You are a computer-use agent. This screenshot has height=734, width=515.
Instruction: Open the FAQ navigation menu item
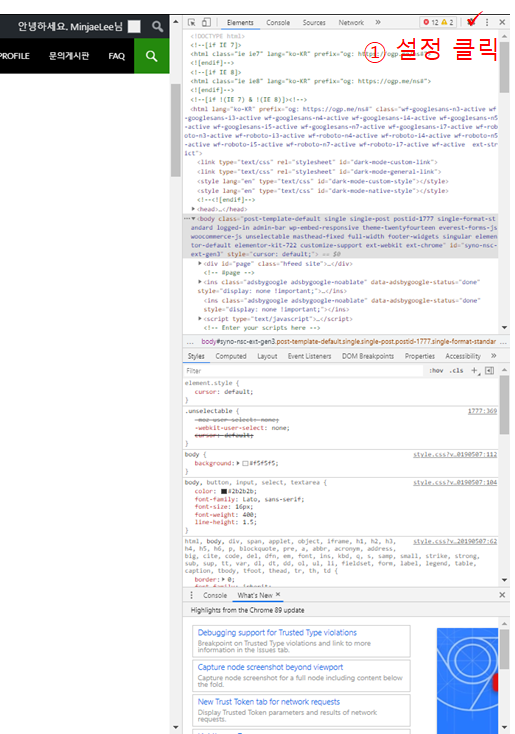[117, 56]
